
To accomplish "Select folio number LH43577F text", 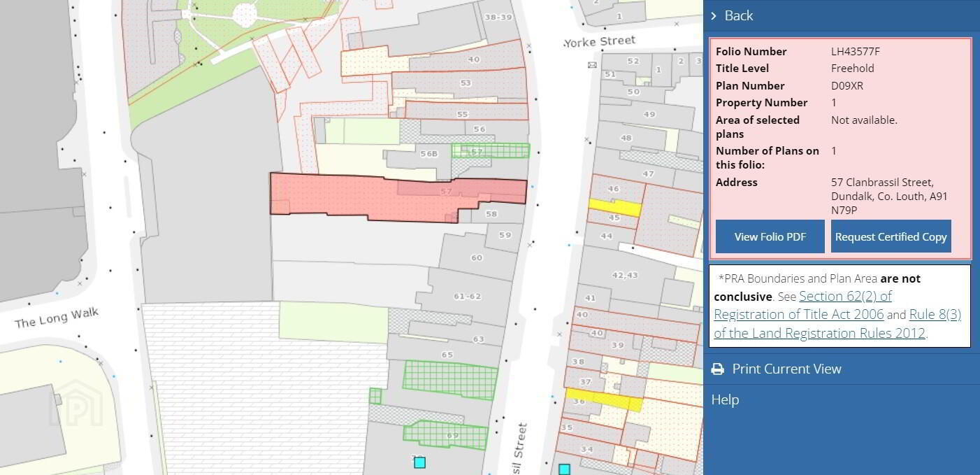I will point(855,51).
